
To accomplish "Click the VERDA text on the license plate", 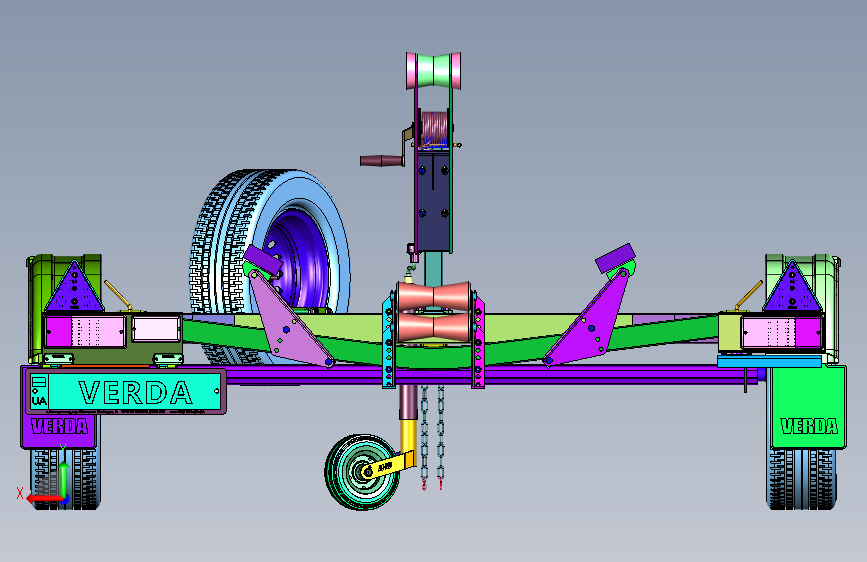I will [x=135, y=392].
